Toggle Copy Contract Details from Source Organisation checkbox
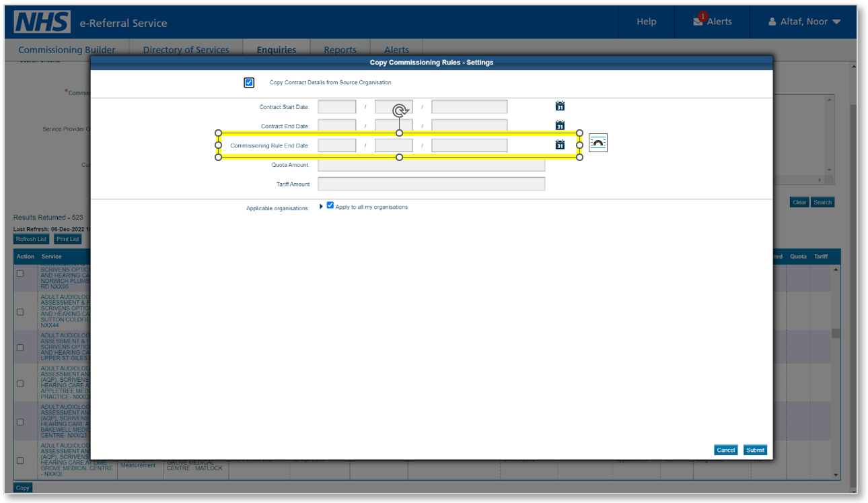The image size is (868, 503). pyautogui.click(x=249, y=83)
